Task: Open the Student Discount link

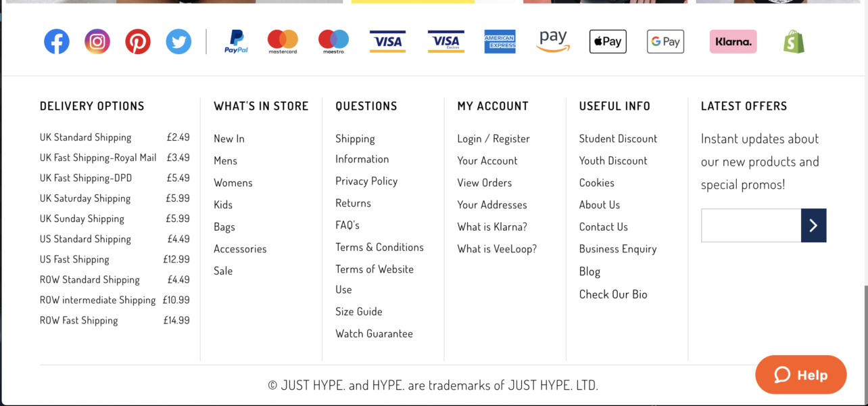Action: pos(618,139)
